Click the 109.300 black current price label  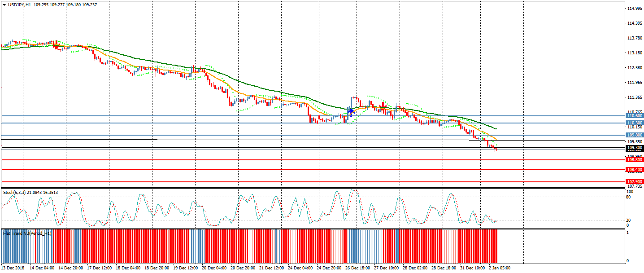tap(635, 148)
